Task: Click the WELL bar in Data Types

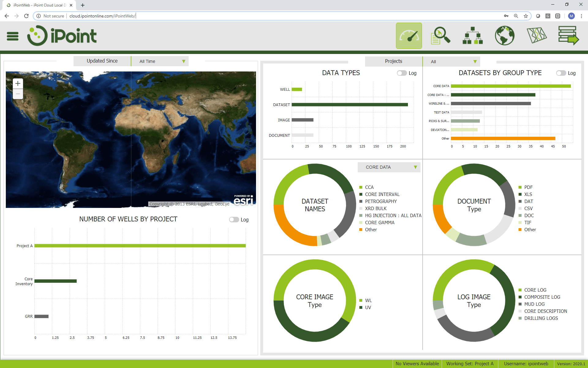Action: pyautogui.click(x=297, y=89)
